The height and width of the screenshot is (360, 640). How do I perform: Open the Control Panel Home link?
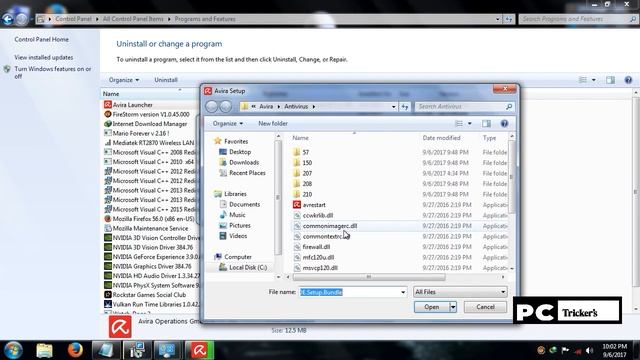pyautogui.click(x=42, y=40)
